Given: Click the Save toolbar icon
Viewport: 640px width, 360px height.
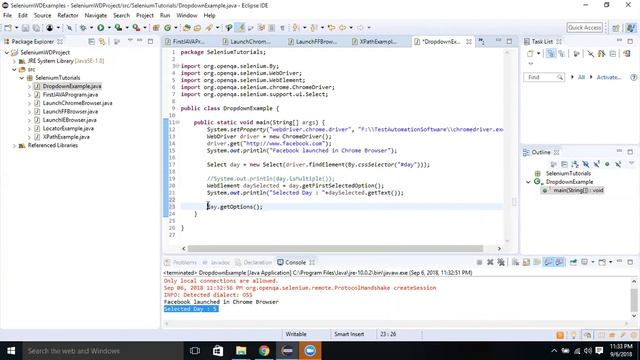Looking at the screenshot, I should pos(25,28).
